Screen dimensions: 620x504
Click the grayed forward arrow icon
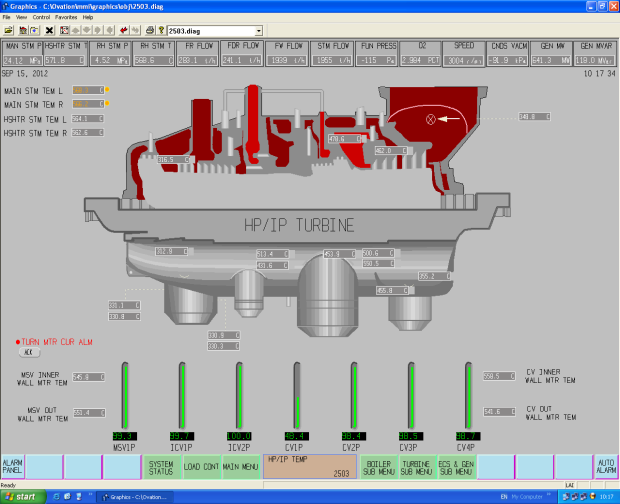(136, 30)
